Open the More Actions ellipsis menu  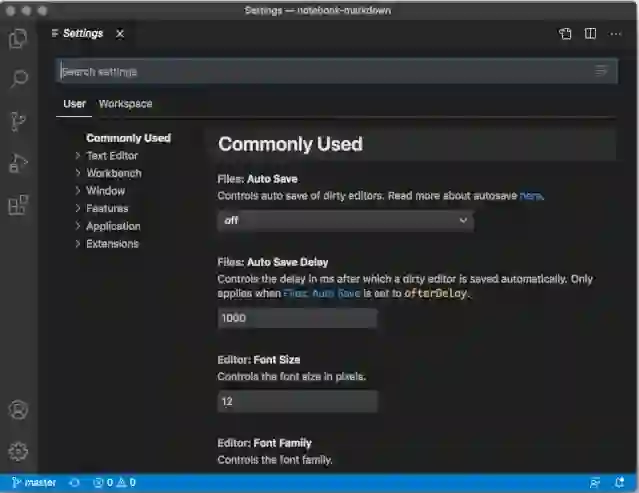point(615,34)
